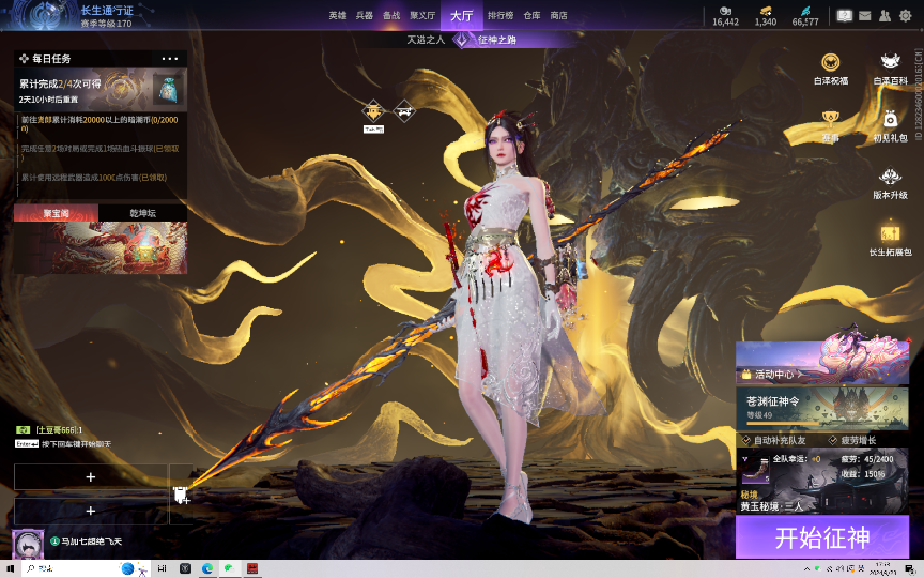Switch to the 征神之路 mode tab

tap(497, 39)
